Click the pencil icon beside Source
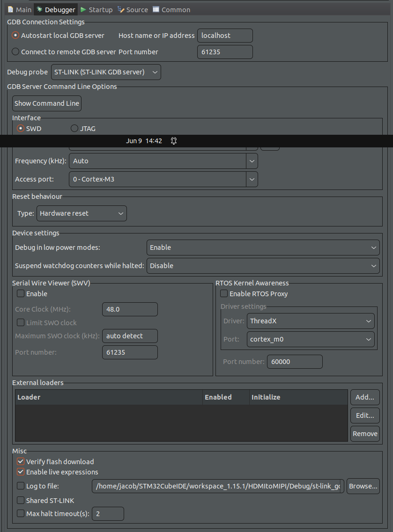The height and width of the screenshot is (532, 393). coord(121,9)
